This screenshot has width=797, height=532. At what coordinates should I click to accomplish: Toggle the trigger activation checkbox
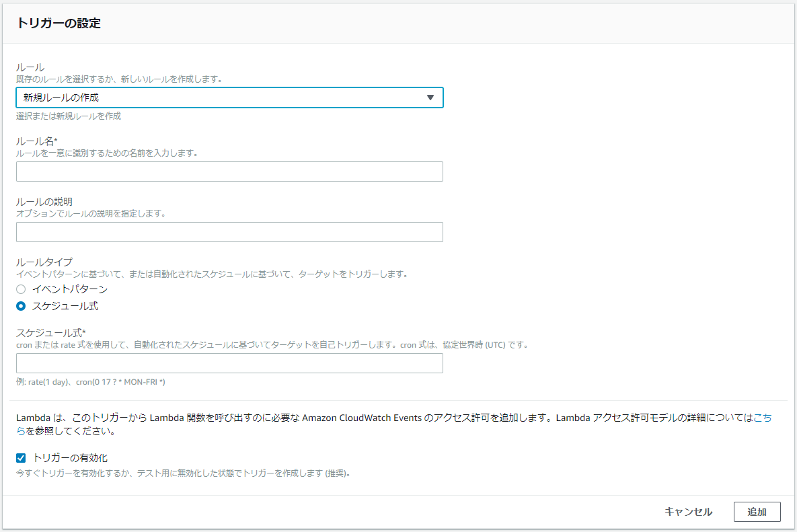(x=21, y=457)
